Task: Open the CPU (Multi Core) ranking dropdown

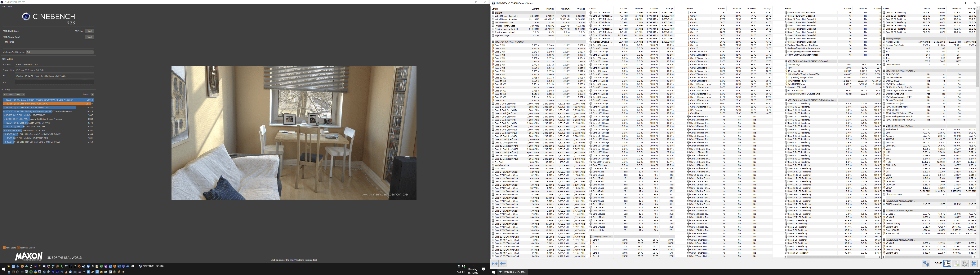Action: coord(14,94)
